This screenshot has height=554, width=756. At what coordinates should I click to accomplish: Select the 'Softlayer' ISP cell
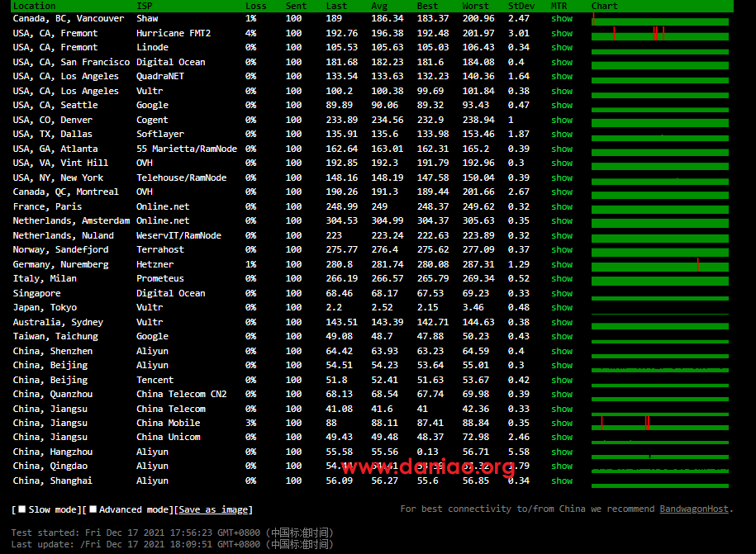tap(160, 134)
